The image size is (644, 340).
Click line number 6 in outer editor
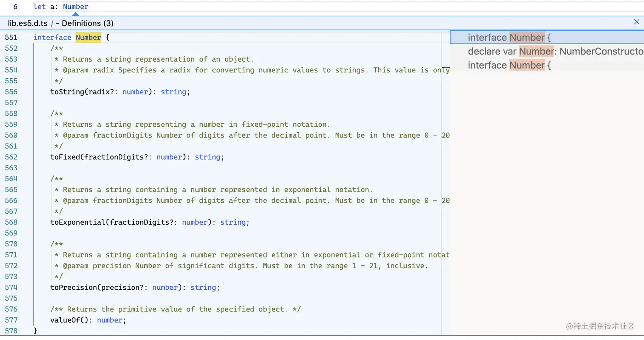click(x=15, y=7)
